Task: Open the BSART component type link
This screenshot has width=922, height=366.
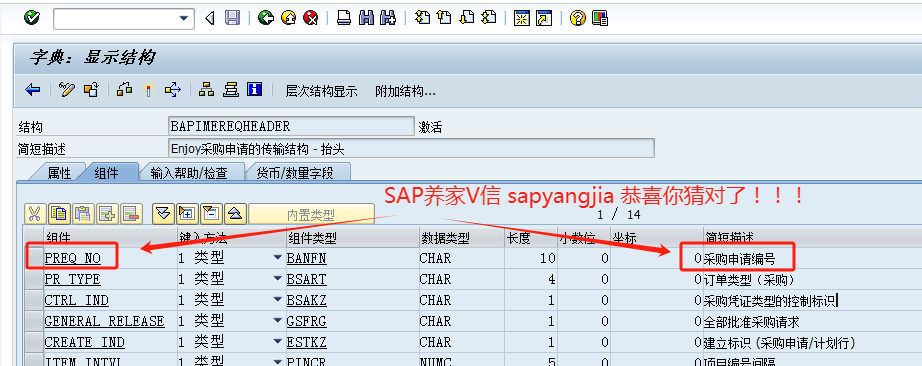Action: (306, 280)
